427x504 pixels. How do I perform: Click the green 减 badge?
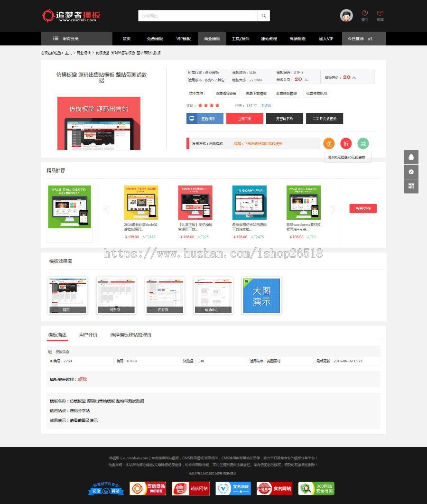tap(363, 144)
